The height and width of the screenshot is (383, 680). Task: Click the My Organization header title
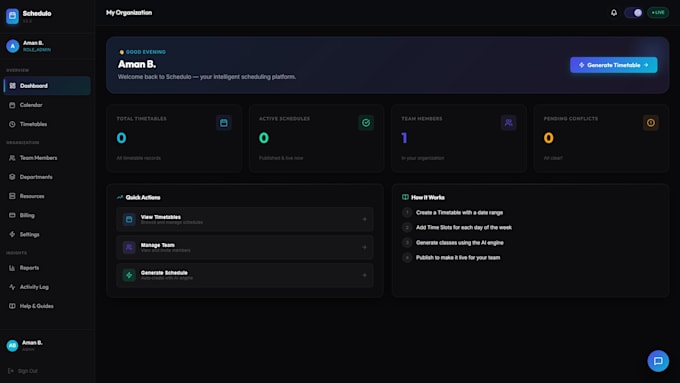pos(129,13)
